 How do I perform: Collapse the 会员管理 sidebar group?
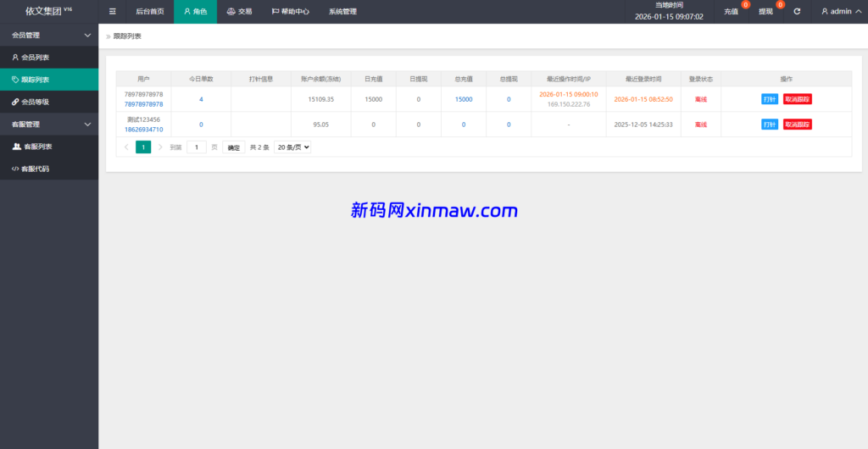[49, 35]
